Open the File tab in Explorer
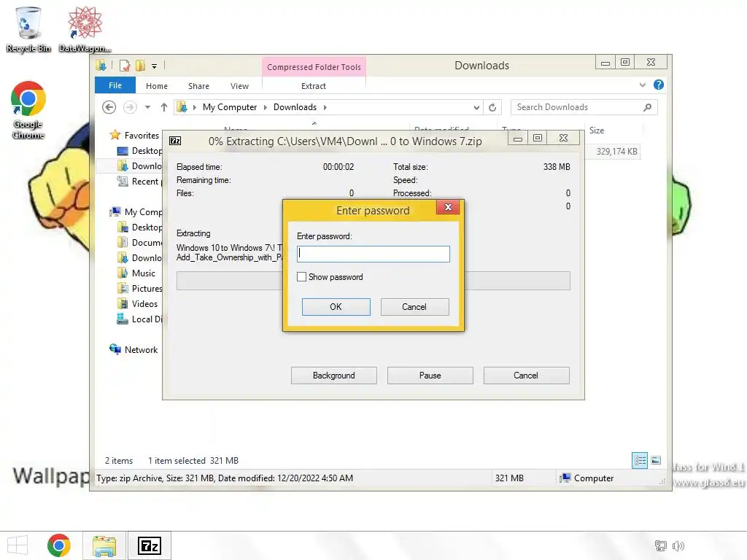This screenshot has width=747, height=560. point(115,85)
